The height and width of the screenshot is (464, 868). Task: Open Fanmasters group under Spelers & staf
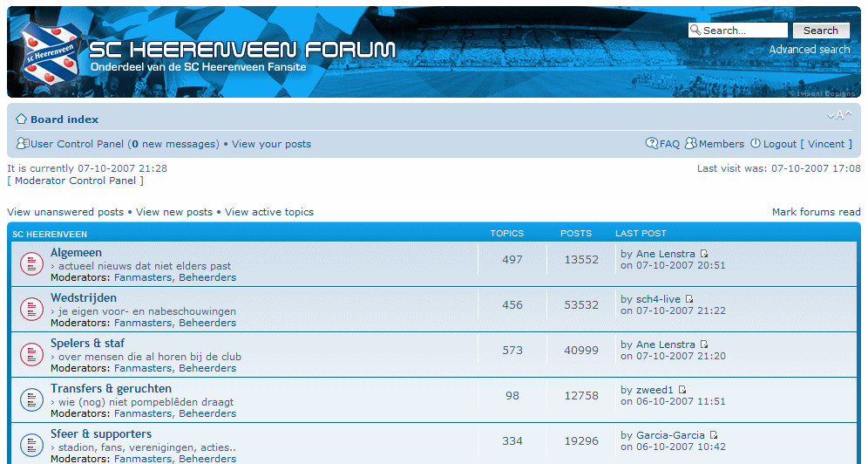pos(144,368)
